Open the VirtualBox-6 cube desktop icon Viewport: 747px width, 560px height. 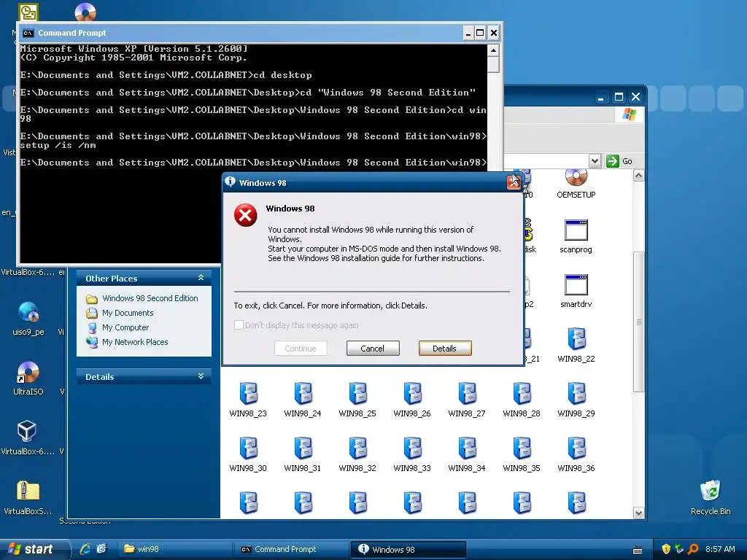[27, 432]
